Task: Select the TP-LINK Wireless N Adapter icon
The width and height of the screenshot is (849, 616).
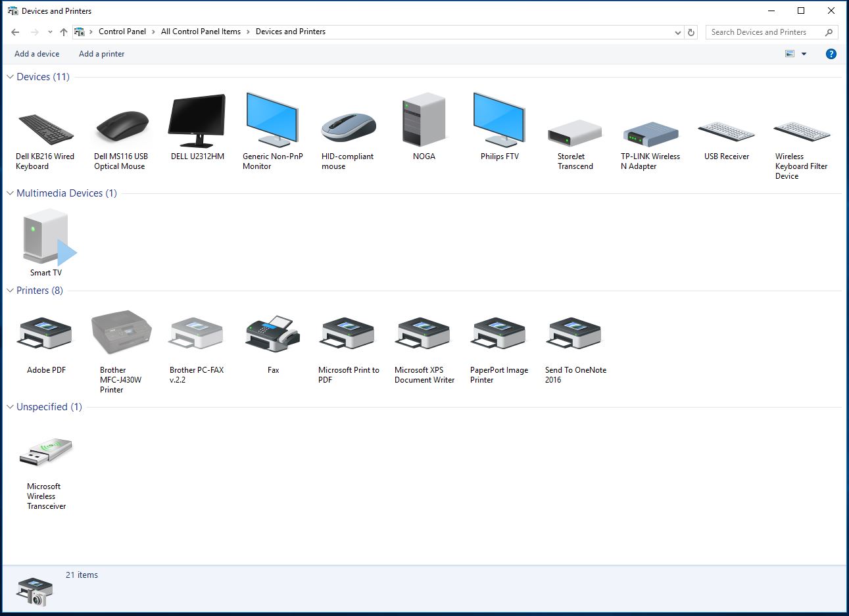Action: coord(650,134)
